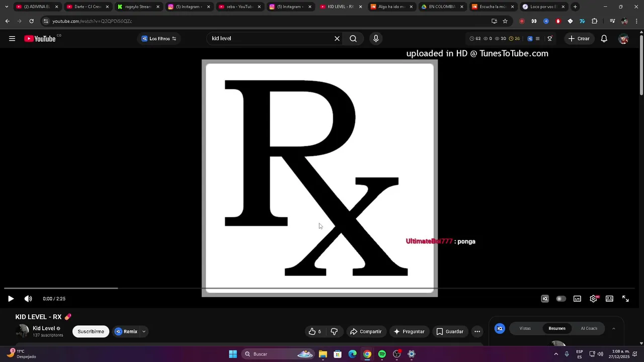
Task: Open File Explorer from the taskbar
Action: pyautogui.click(x=323, y=354)
